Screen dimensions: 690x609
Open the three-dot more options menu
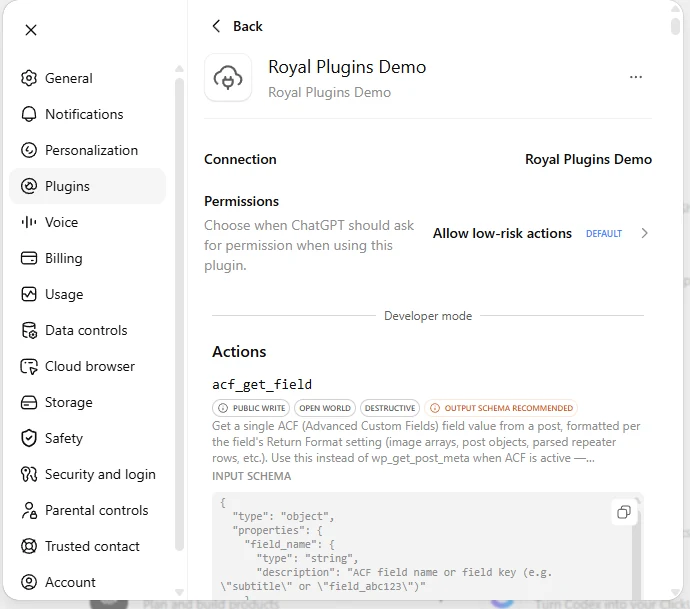[636, 77]
